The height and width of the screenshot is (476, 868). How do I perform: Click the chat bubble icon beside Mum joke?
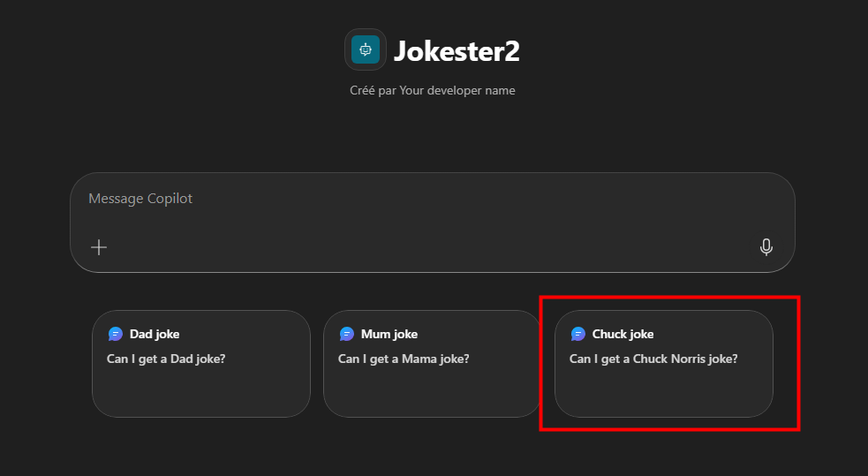(347, 334)
